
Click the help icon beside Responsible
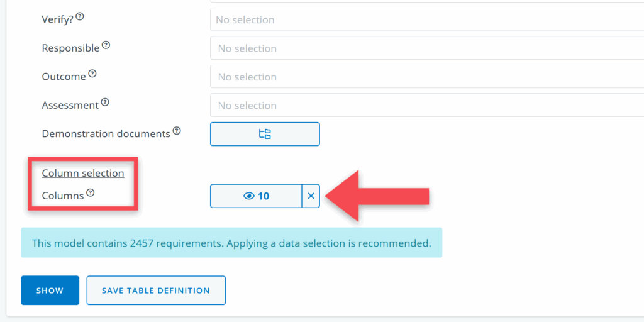tap(106, 45)
